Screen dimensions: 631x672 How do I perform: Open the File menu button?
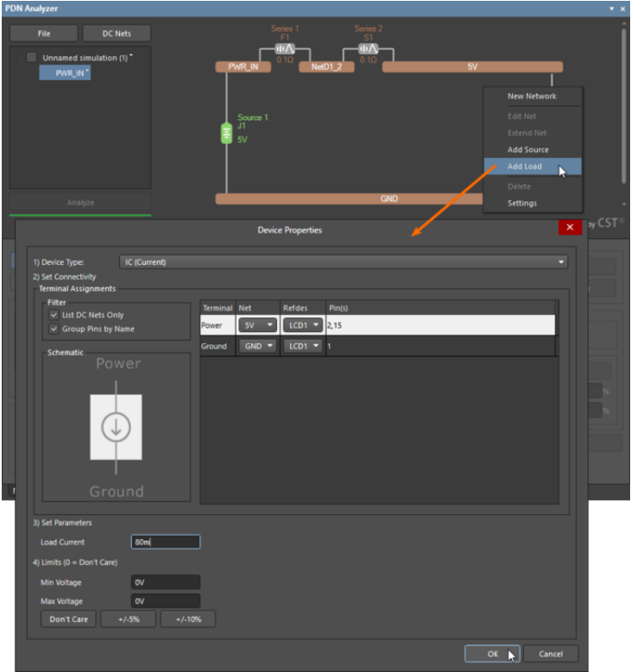[44, 34]
